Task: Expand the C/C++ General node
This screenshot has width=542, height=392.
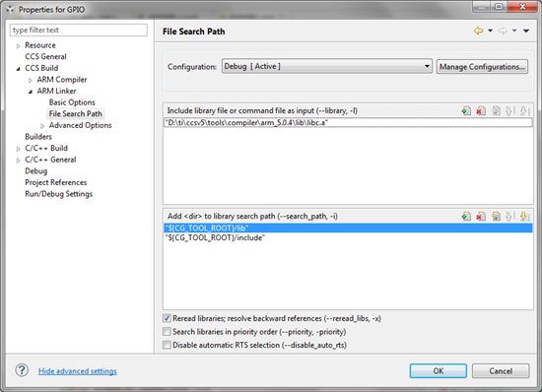Action: (19, 161)
